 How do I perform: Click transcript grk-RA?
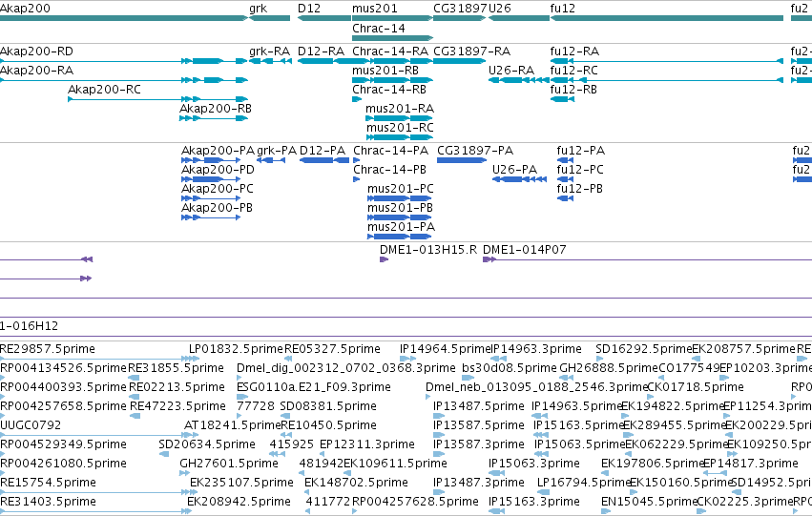coord(269,52)
